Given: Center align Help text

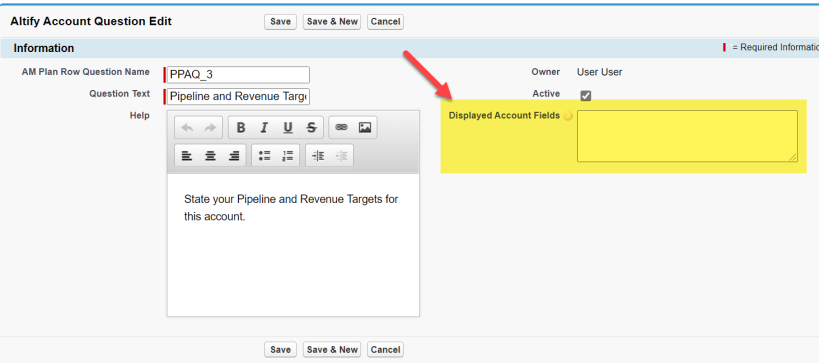Looking at the screenshot, I should 210,156.
